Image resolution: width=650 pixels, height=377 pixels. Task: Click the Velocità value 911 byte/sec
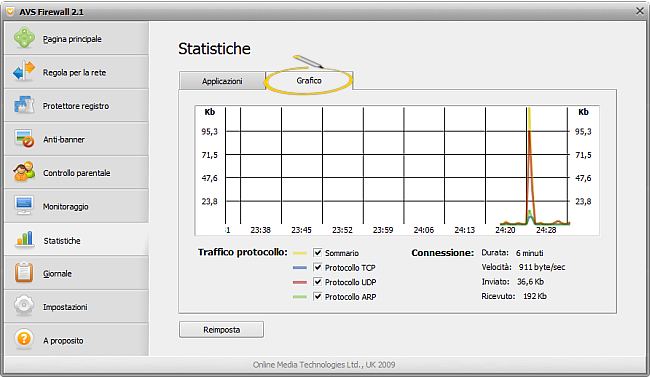(542, 267)
